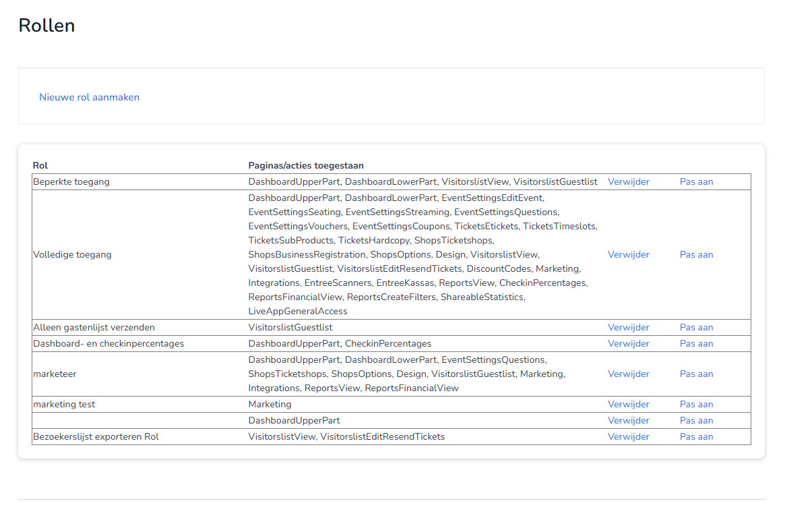Screen dimensions: 812x524
Task: Click the 'Nieuwe rol aanmaken' link
Action: [x=89, y=97]
